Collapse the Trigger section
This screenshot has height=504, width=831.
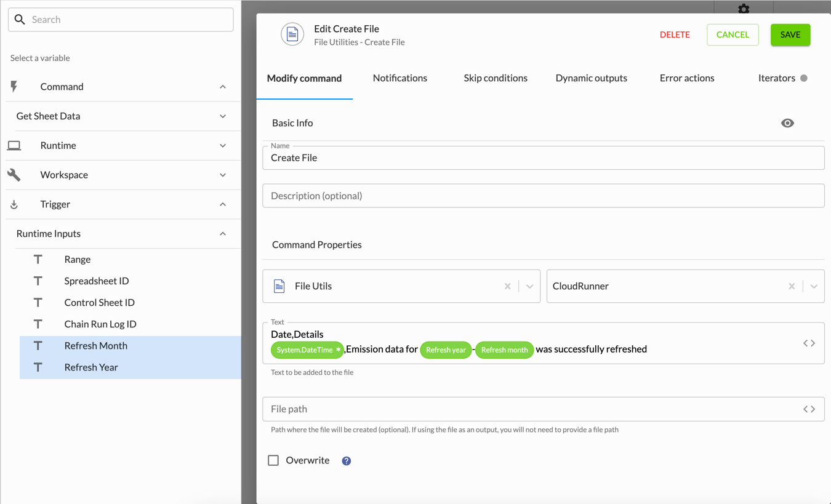pos(223,204)
